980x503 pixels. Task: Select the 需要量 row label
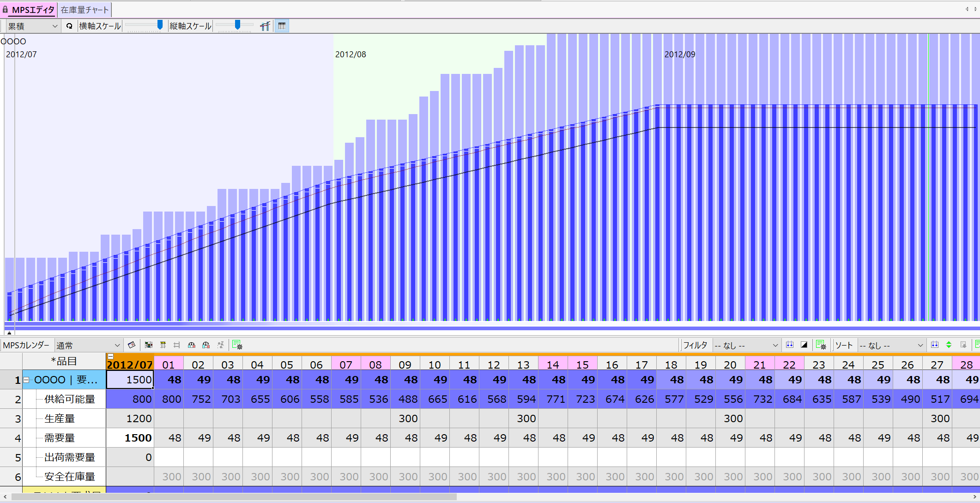[60, 438]
